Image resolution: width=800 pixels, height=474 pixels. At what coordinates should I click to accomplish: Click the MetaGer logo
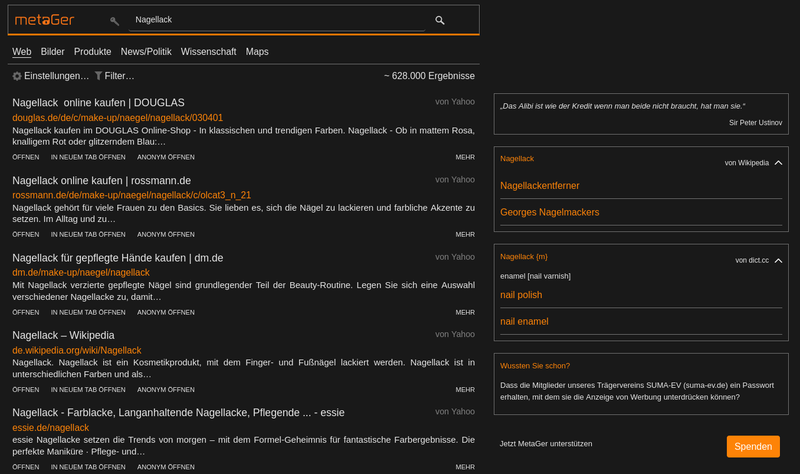click(44, 20)
